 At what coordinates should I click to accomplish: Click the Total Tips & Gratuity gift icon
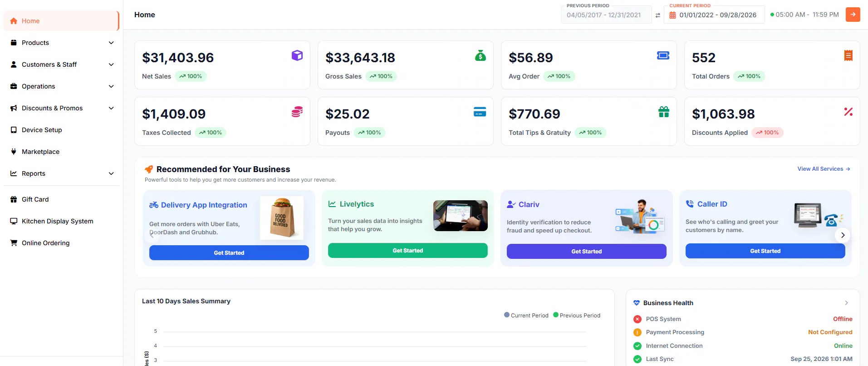coord(664,112)
